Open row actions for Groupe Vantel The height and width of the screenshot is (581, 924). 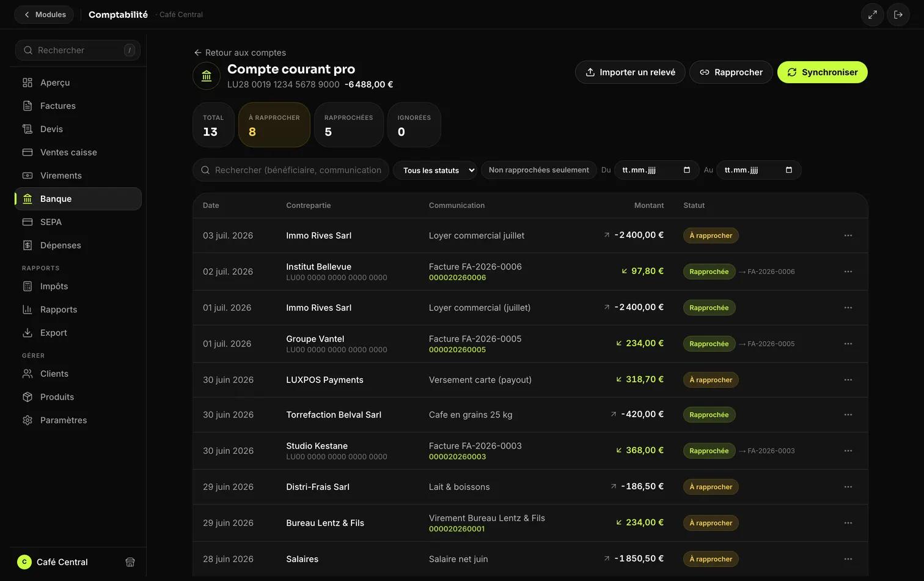pyautogui.click(x=848, y=344)
